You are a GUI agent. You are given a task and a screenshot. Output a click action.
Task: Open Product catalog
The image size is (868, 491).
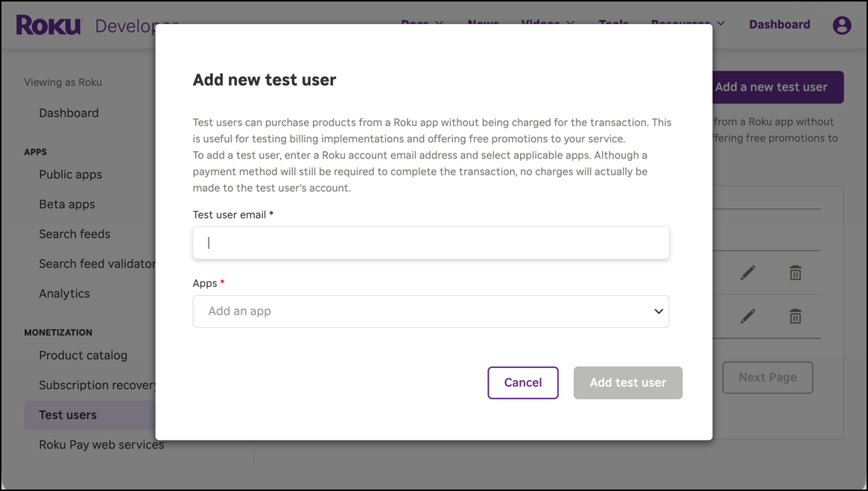(83, 355)
